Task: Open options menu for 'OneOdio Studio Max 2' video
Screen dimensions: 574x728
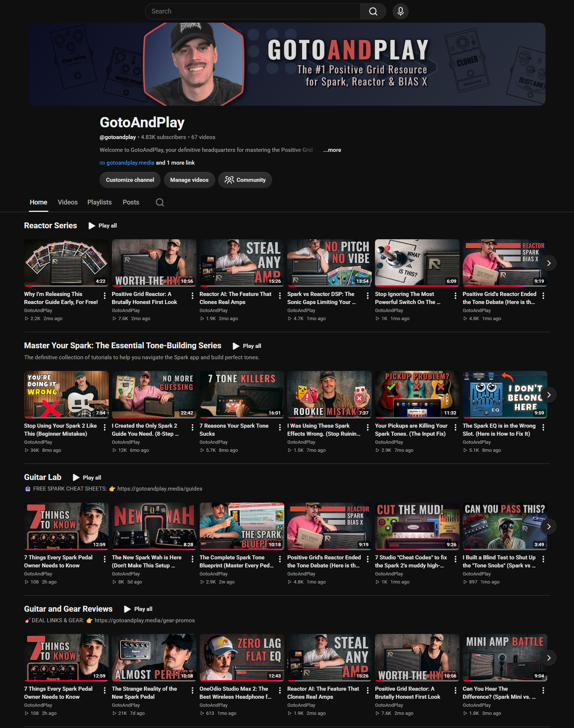Action: pyautogui.click(x=280, y=690)
